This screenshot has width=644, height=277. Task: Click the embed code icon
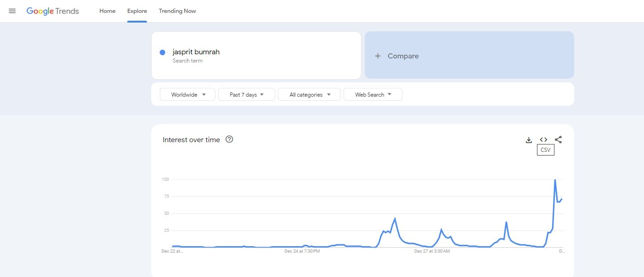coord(543,139)
